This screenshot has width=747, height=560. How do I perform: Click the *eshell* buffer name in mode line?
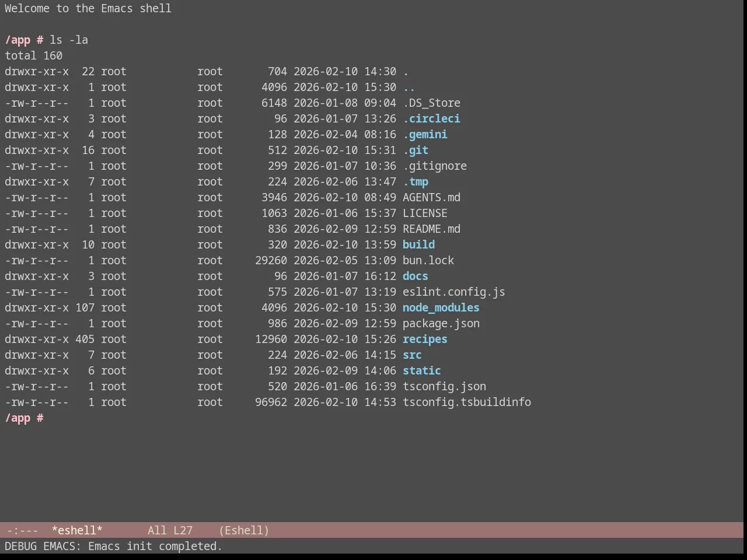[77, 530]
